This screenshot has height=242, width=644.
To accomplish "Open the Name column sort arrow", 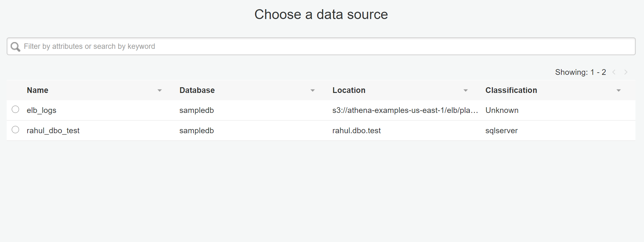I will [160, 91].
